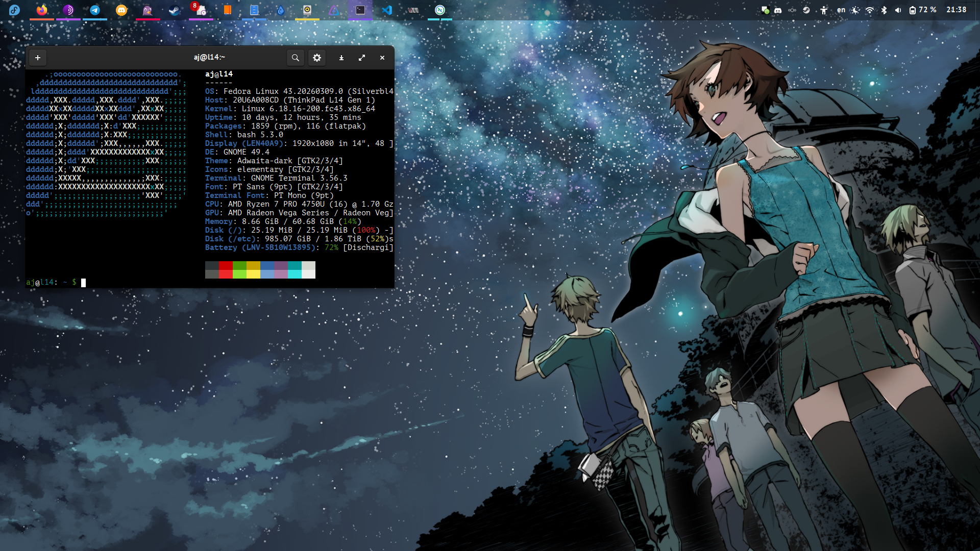980x551 pixels.
Task: Toggle terminal fullscreen with the expand arrows
Action: [362, 58]
